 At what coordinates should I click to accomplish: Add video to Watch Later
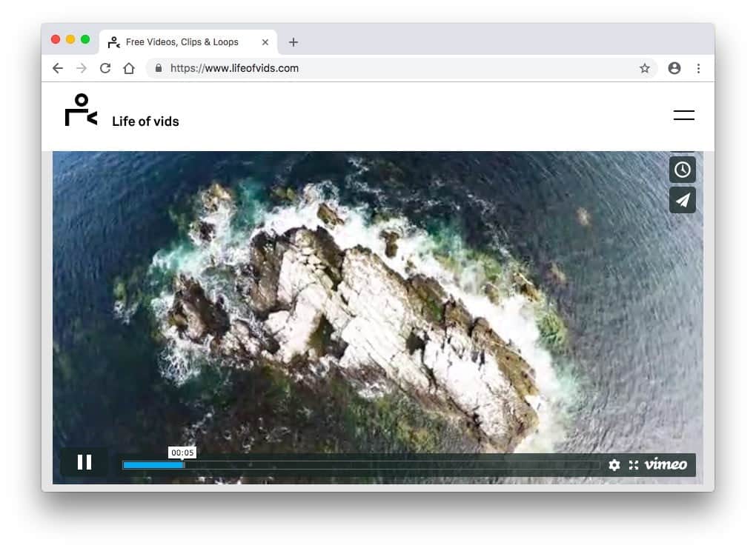click(682, 170)
